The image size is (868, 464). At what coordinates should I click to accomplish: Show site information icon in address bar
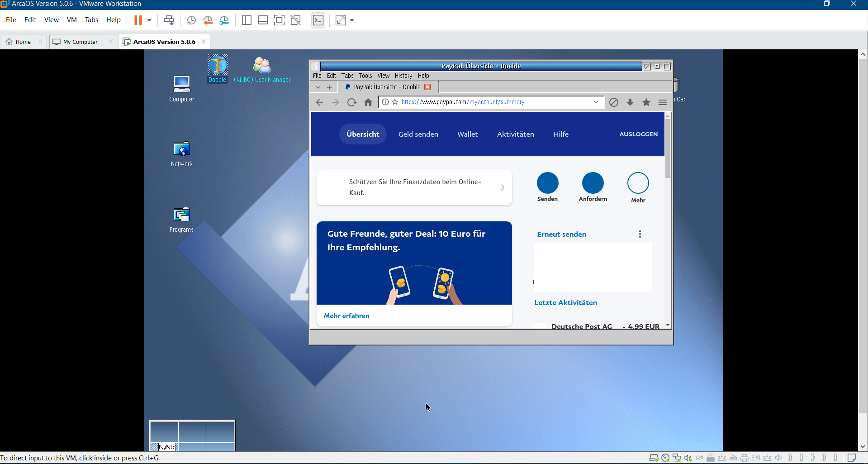point(385,102)
